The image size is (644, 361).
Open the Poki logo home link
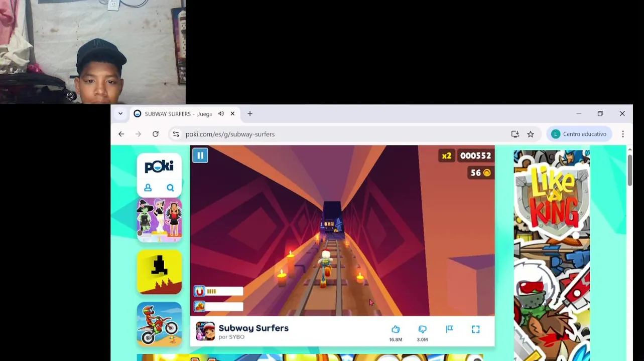(x=159, y=166)
